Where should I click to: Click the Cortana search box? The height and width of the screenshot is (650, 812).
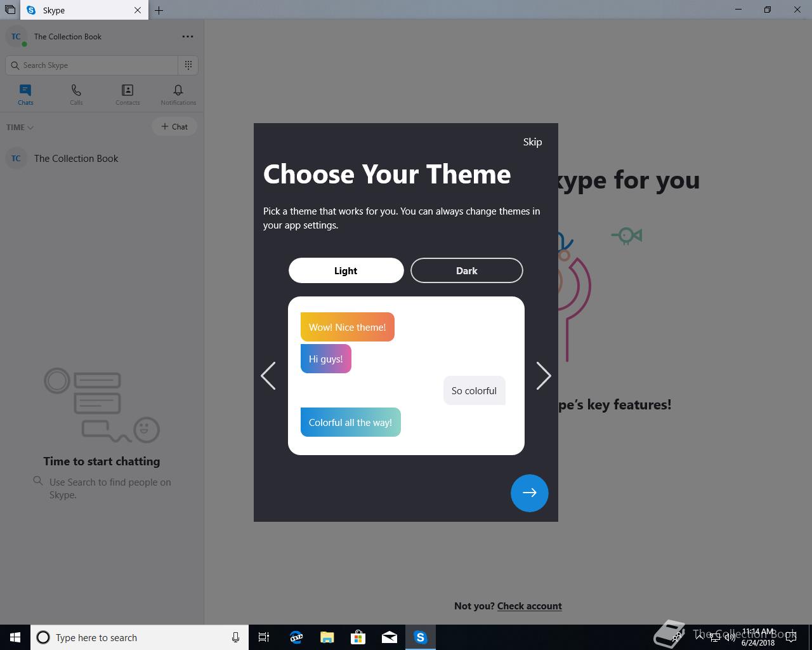[140, 637]
